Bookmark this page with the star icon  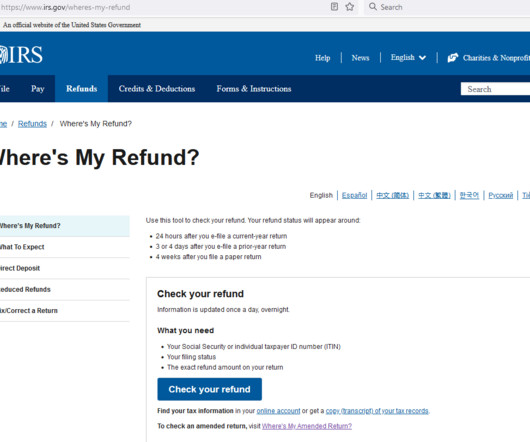pos(350,7)
